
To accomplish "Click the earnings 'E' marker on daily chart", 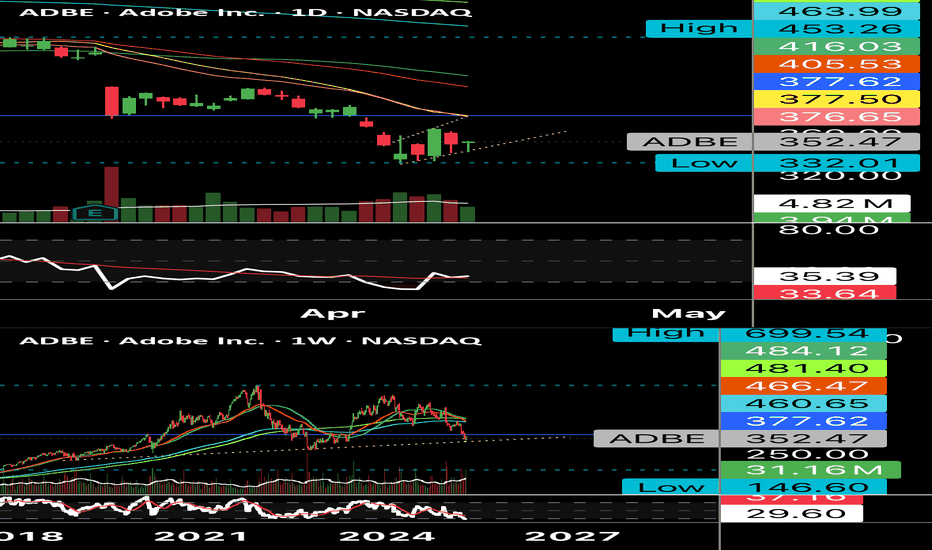I will pyautogui.click(x=95, y=213).
